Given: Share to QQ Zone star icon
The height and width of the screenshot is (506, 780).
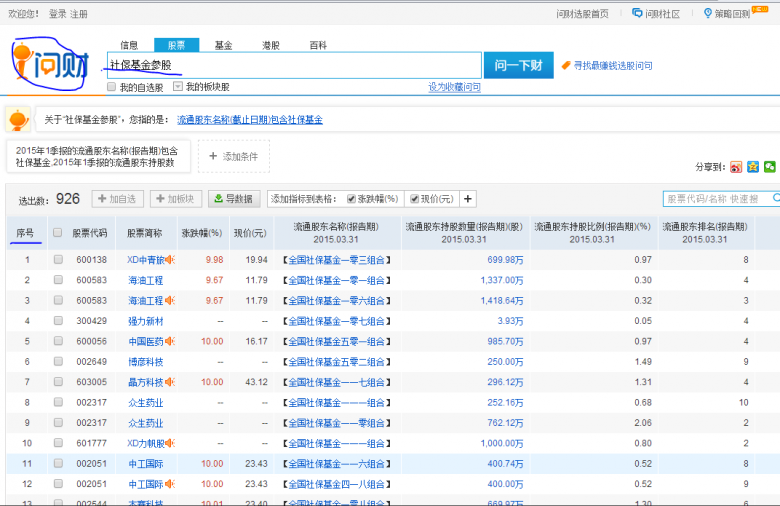Looking at the screenshot, I should (753, 167).
